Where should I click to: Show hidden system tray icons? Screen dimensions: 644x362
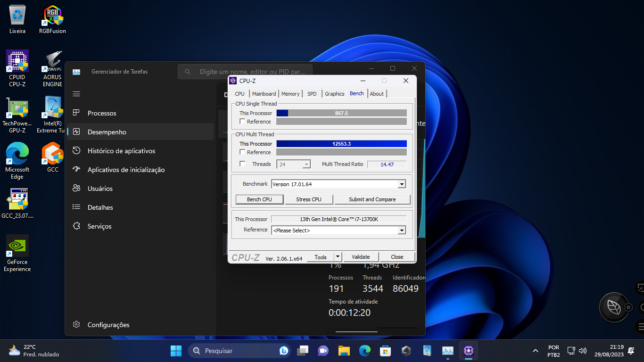[535, 351]
